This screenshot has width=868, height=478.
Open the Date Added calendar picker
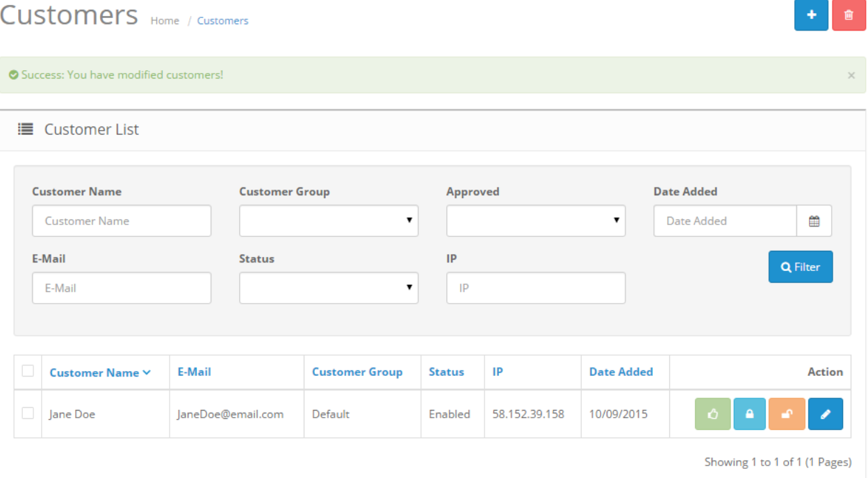coord(814,221)
